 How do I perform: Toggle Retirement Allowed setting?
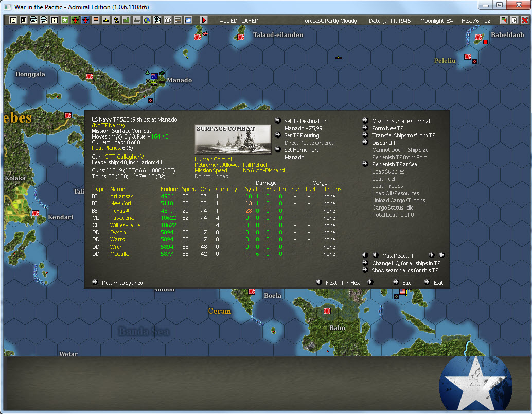point(218,165)
